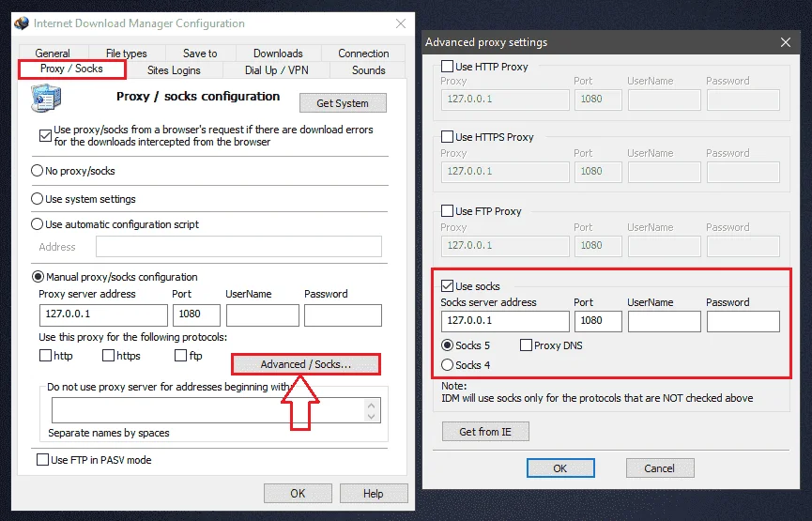Screen dimensions: 812x521
Task: Click the manual proxy Port field
Action: pos(196,314)
